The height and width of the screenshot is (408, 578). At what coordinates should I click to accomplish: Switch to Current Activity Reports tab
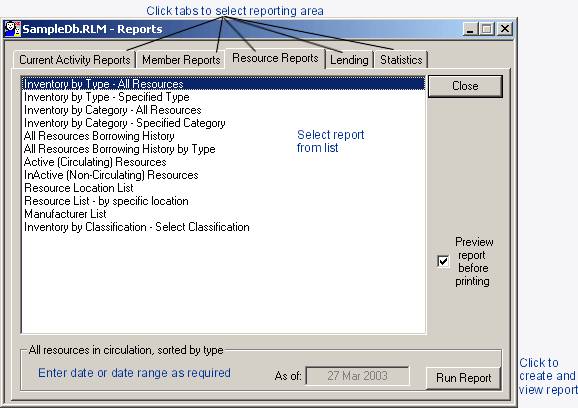coord(75,60)
